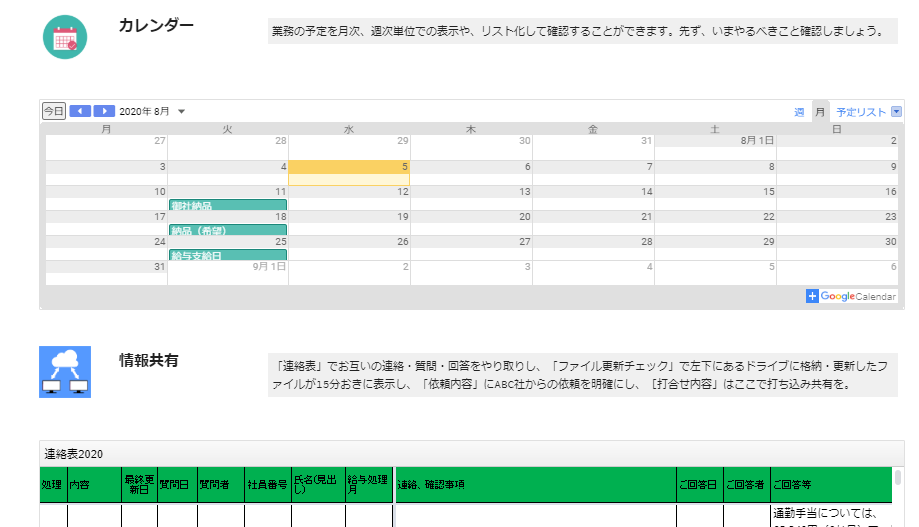The image size is (919, 527).
Task: Switch to the 予定リスト tab
Action: click(861, 112)
